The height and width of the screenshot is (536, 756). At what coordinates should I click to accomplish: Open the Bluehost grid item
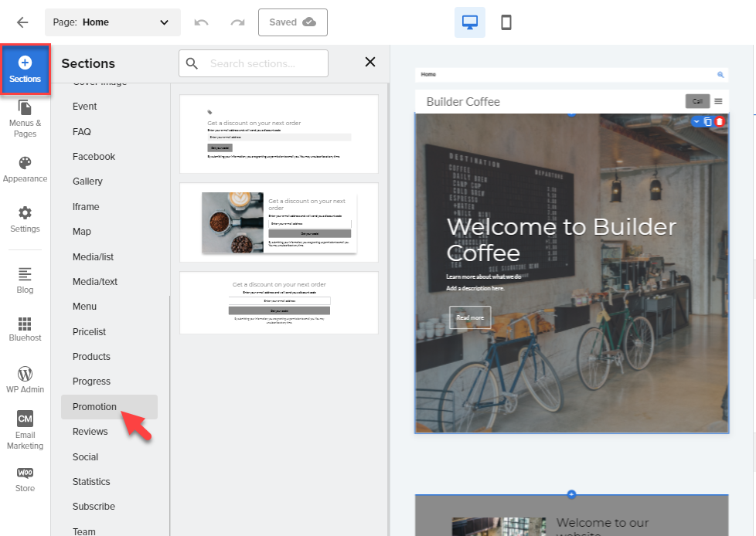[25, 330]
